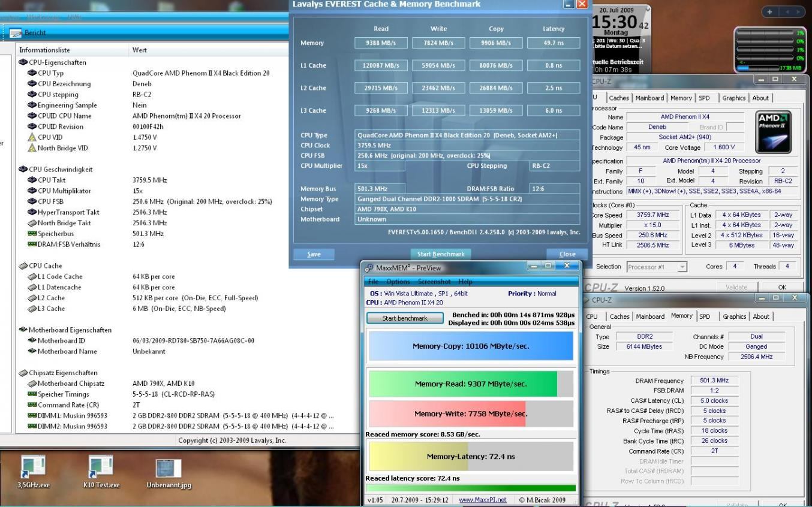Screen dimensions: 812x507
Task: Click the CAS# Latency 5.0 clocks value
Action: pos(714,401)
